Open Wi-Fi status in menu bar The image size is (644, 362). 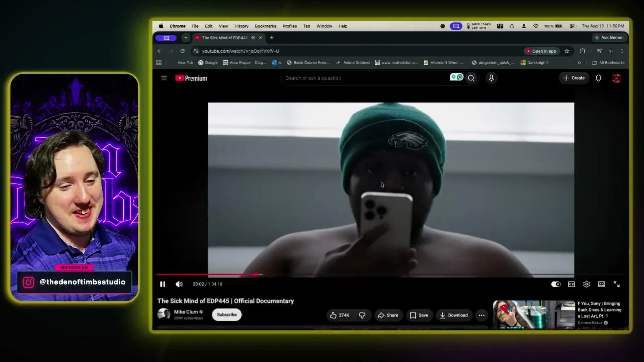point(536,26)
